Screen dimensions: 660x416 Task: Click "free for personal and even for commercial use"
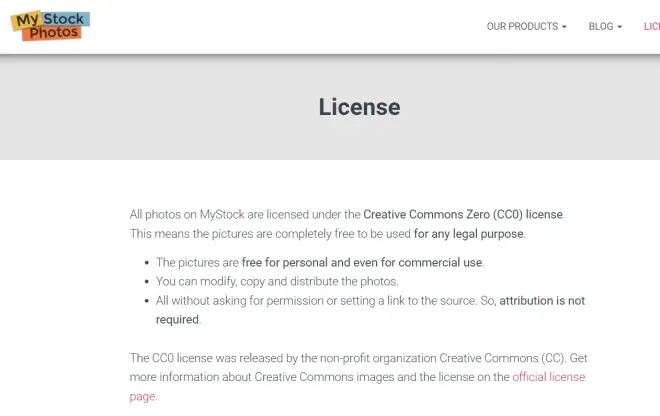(x=362, y=263)
